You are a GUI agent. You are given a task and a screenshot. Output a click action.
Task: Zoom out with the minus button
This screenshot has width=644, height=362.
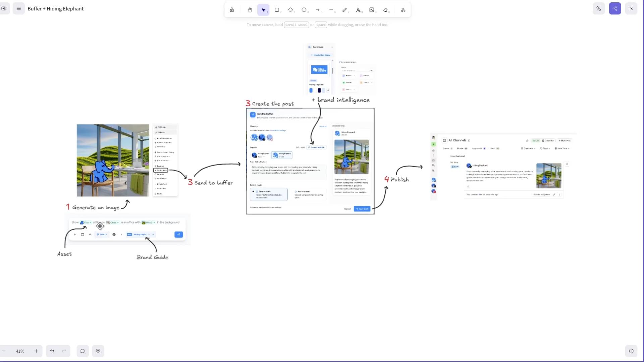4,351
